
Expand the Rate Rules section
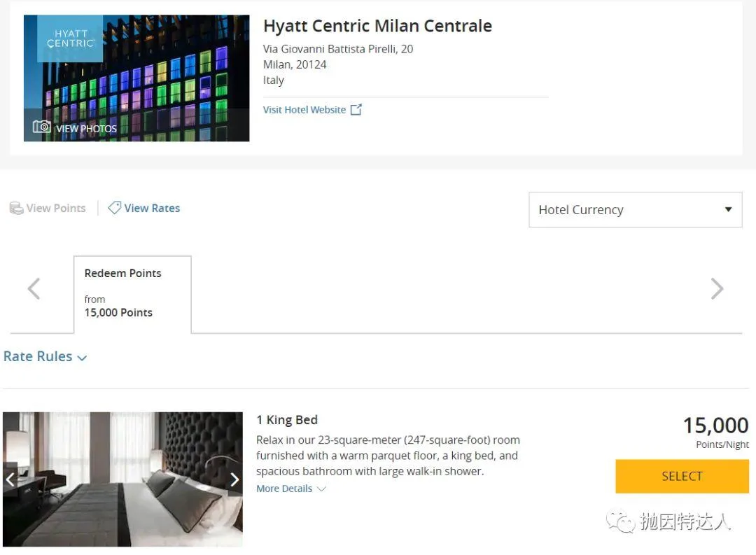coord(45,357)
